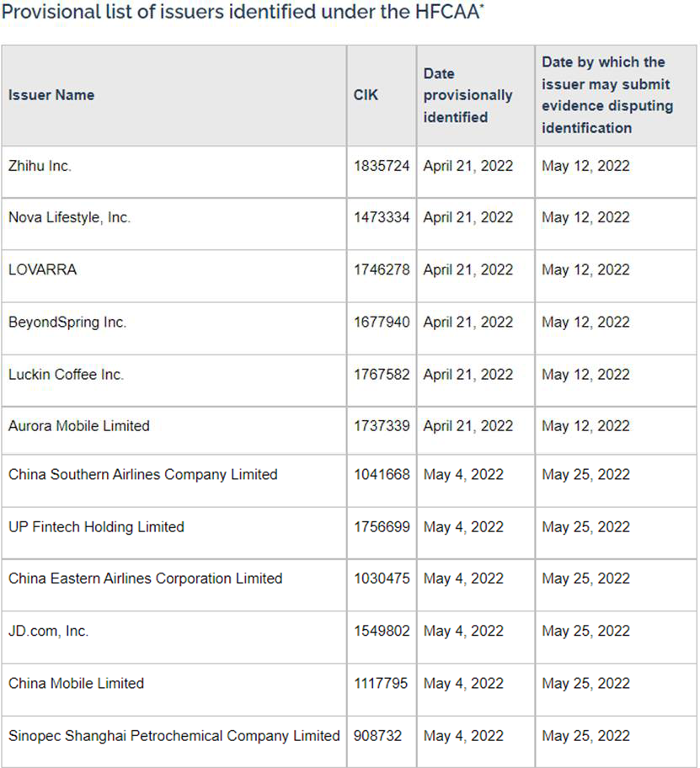Click Sinopec Shanghai's 'May 4, 2022' date
Viewport: 700px width, 768px height.
[463, 736]
